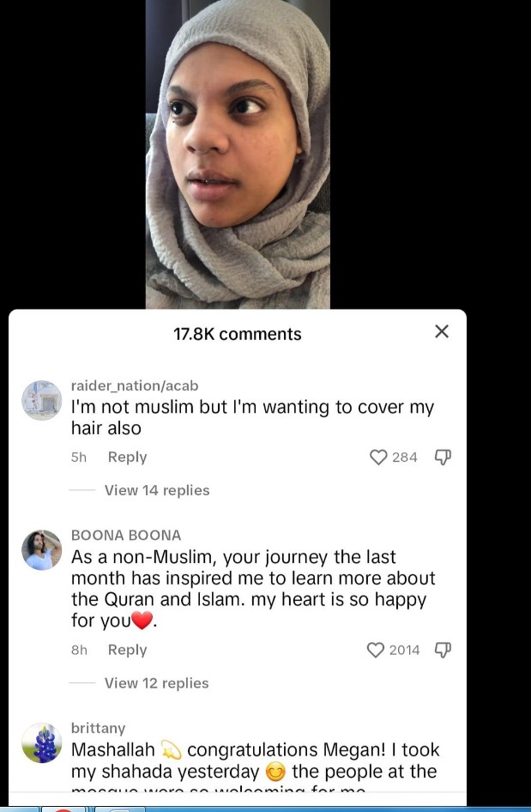The width and height of the screenshot is (531, 812).
Task: Dislike the raider_nation/acab comment
Action: click(443, 458)
